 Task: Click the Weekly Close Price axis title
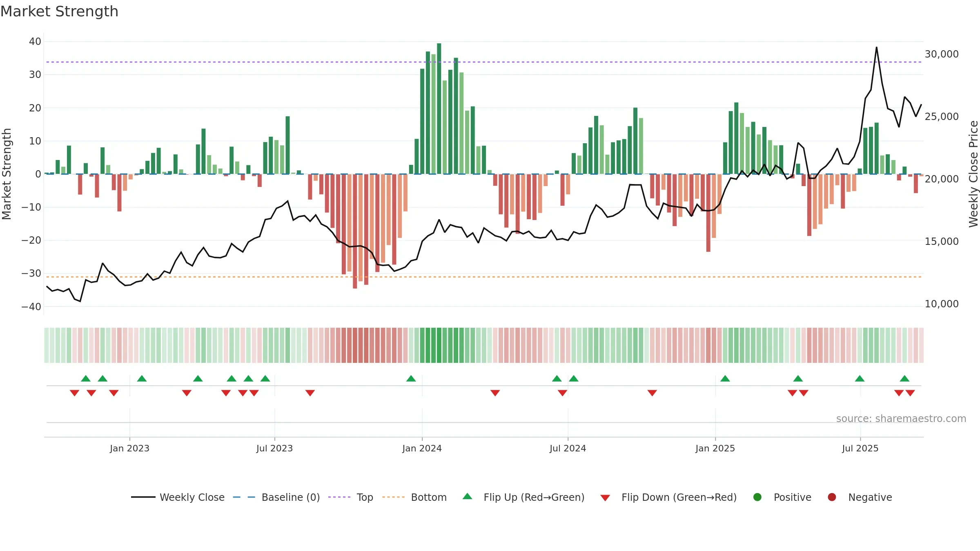pyautogui.click(x=973, y=174)
